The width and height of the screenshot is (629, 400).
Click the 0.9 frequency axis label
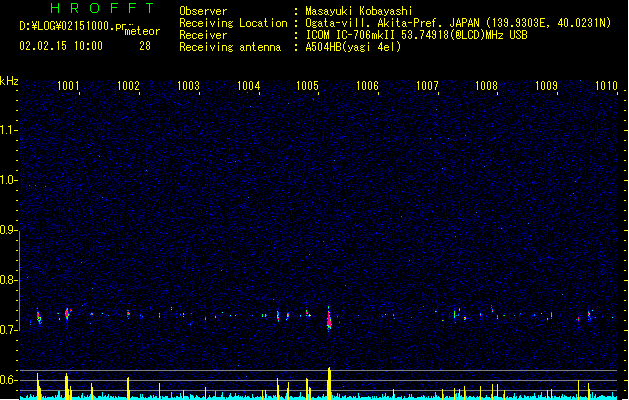[x=8, y=230]
